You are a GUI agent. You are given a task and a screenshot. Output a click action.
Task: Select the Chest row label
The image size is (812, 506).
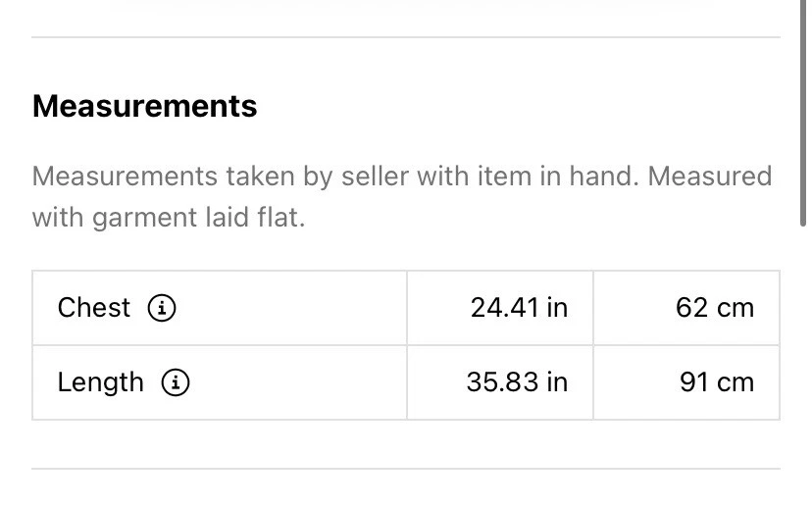point(94,308)
